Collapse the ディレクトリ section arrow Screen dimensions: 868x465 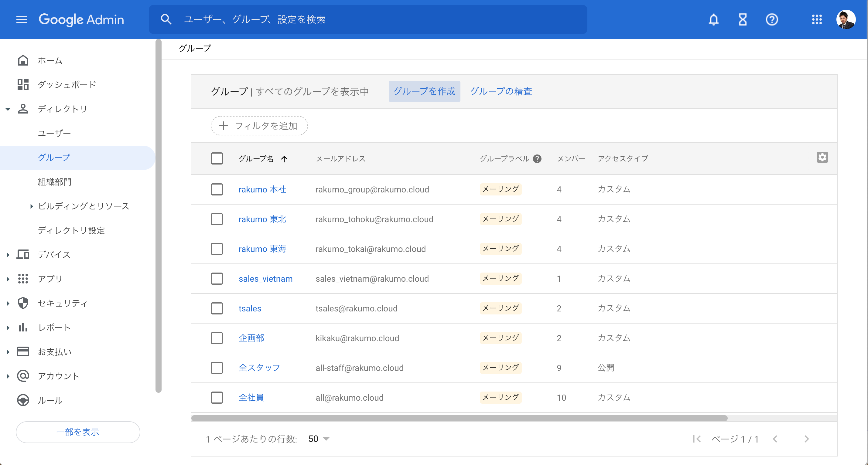tap(8, 109)
